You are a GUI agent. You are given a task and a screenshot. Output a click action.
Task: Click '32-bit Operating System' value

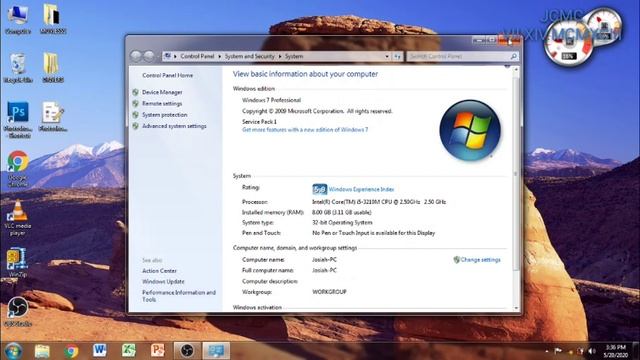[342, 222]
